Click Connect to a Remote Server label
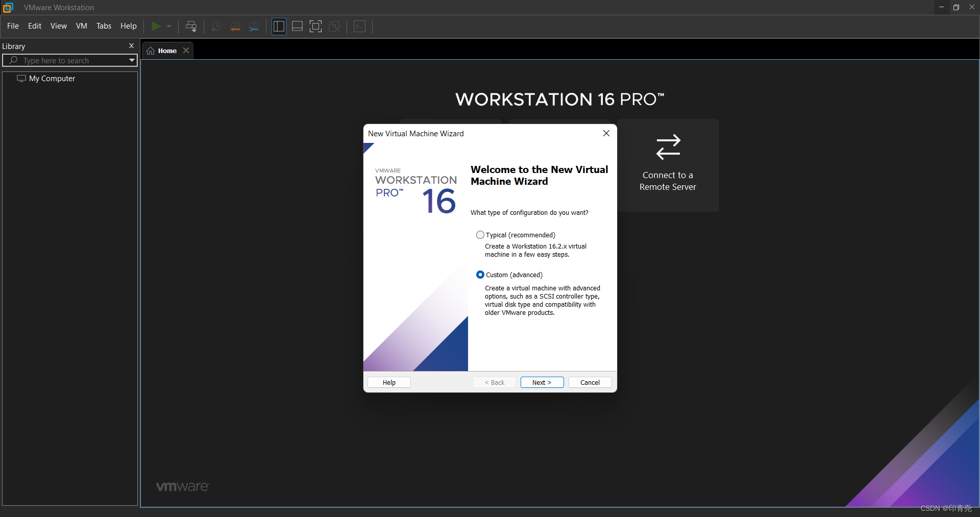The height and width of the screenshot is (517, 980). coord(668,181)
